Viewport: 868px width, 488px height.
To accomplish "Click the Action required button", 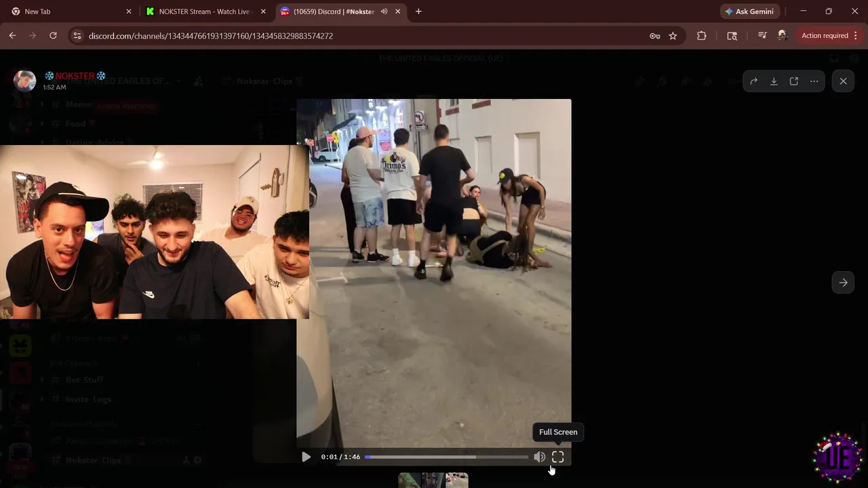I will [x=825, y=36].
